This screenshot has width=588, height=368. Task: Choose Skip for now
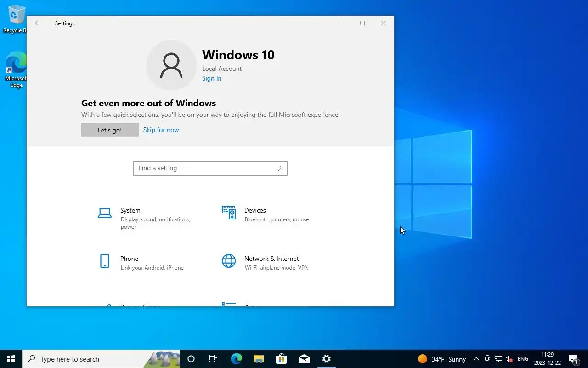[x=161, y=130]
